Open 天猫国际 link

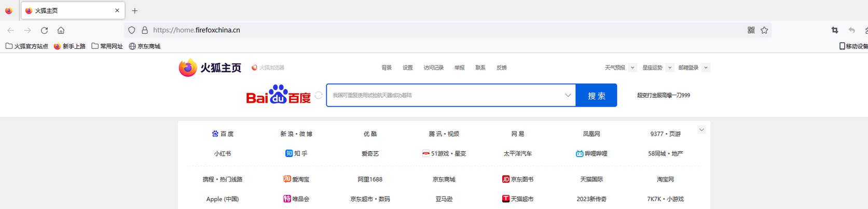[x=591, y=179]
